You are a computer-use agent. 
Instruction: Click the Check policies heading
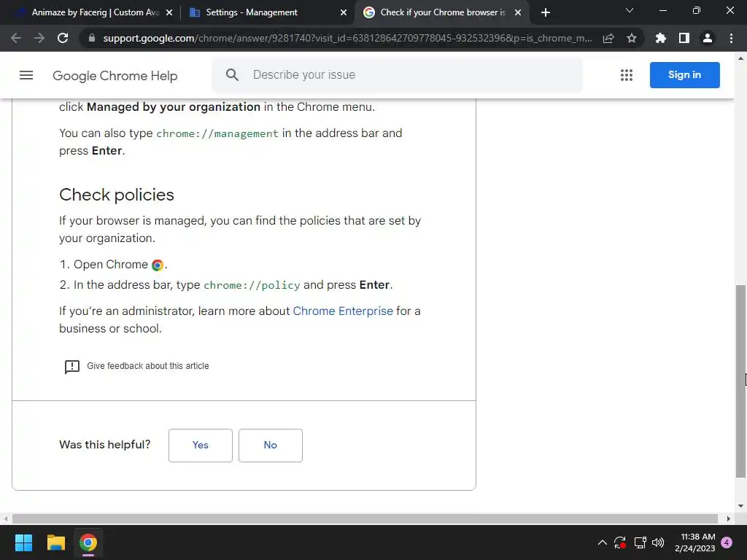[117, 195]
